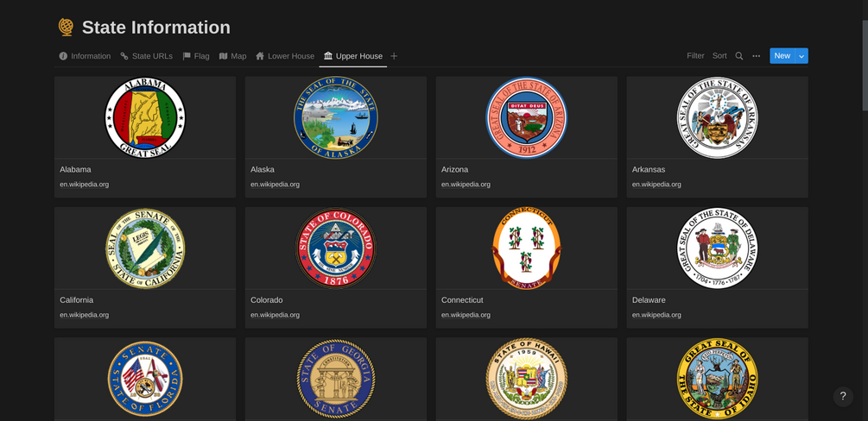Follow the en.wikipedia.org link under Colorado
The image size is (868, 421).
pos(276,315)
